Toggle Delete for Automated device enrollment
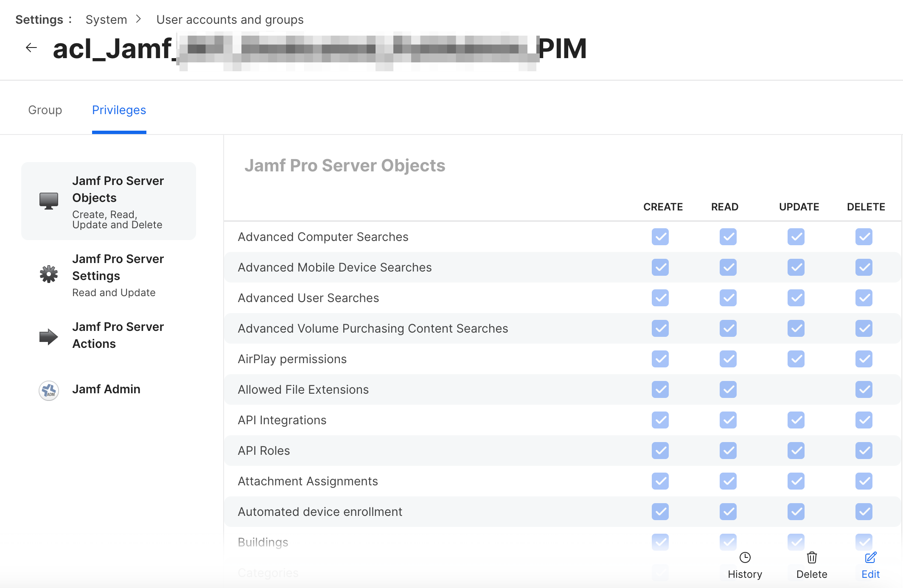The image size is (903, 588). 864,512
